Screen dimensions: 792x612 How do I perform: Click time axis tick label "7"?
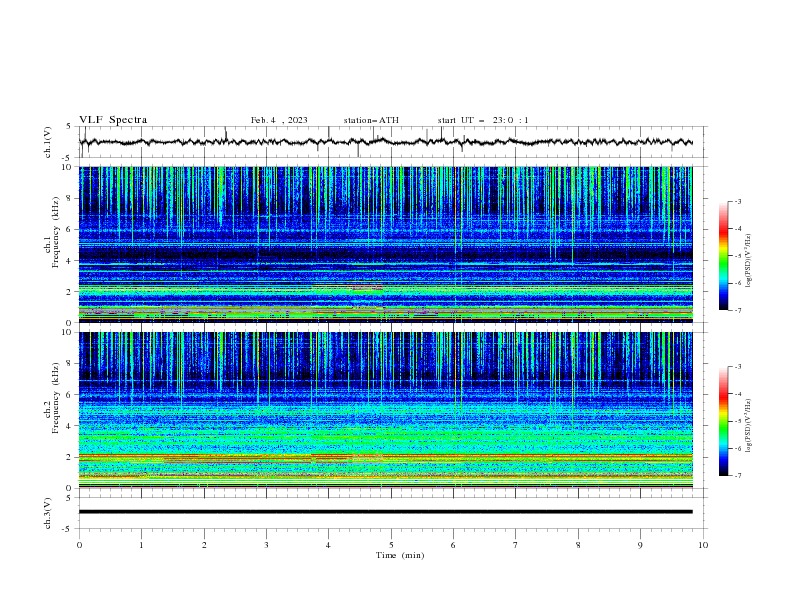[x=516, y=545]
